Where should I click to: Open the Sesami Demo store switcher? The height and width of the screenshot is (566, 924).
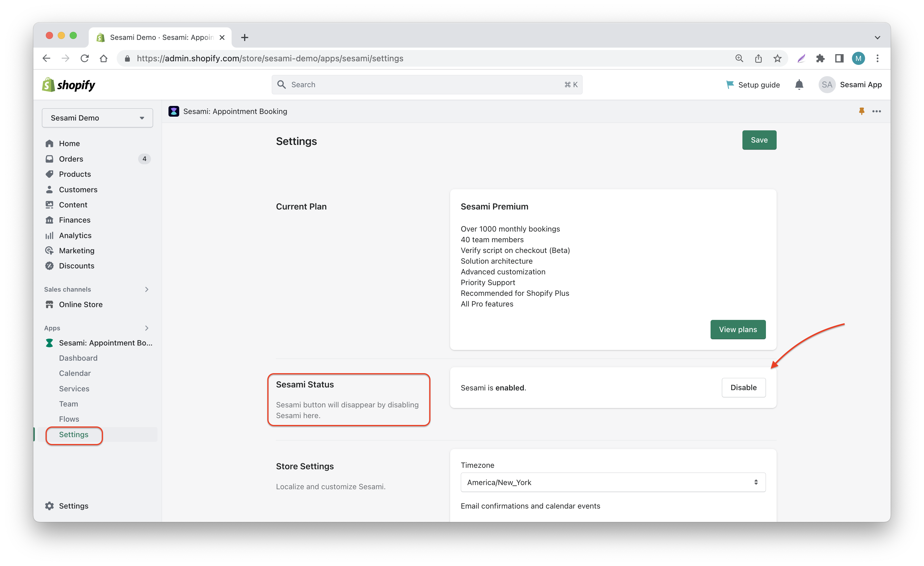(x=98, y=118)
